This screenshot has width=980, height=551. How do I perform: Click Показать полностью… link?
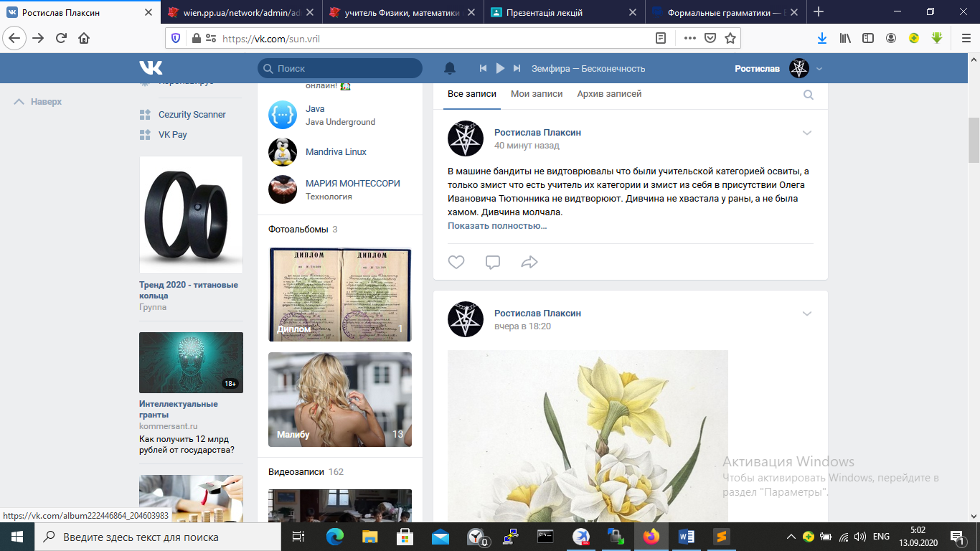coord(497,226)
